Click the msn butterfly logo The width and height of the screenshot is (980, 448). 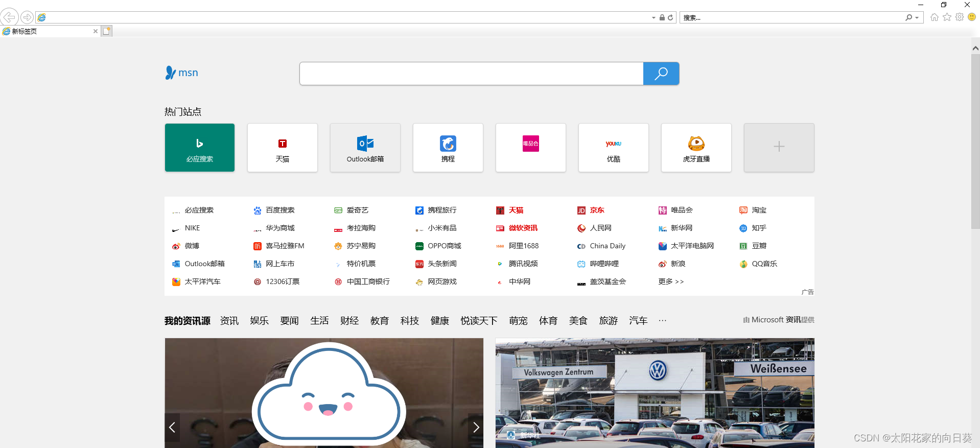181,73
